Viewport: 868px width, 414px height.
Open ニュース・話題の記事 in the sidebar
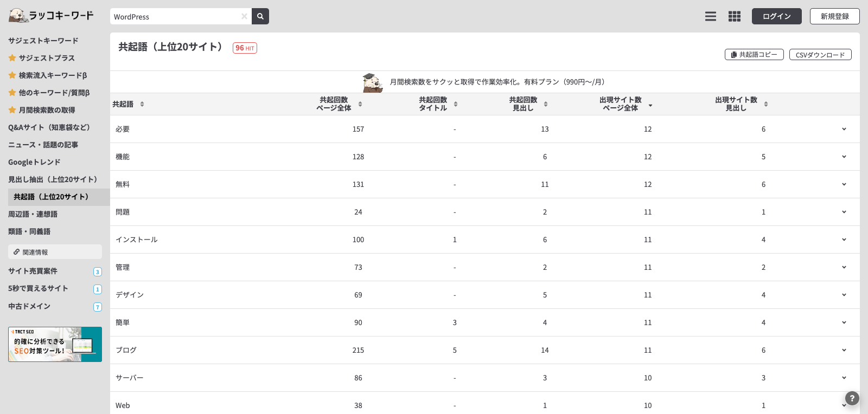(x=43, y=145)
